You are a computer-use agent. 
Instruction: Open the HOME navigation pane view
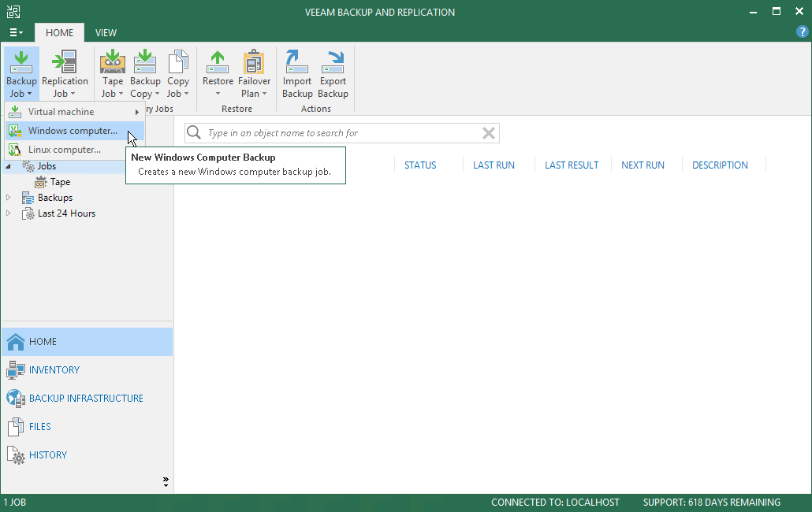(87, 342)
